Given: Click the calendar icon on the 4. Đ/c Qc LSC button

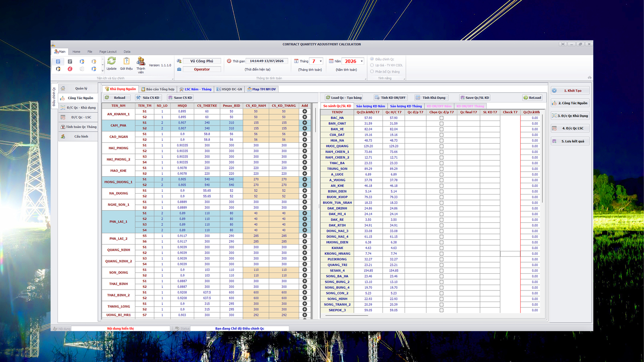Looking at the screenshot, I should (554, 128).
